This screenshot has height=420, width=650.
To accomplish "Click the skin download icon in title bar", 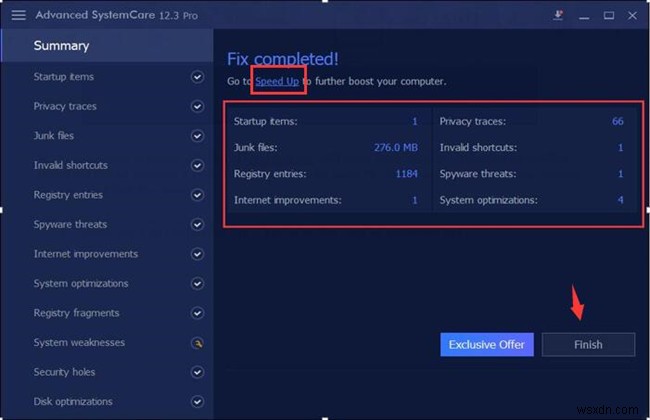I will (558, 15).
